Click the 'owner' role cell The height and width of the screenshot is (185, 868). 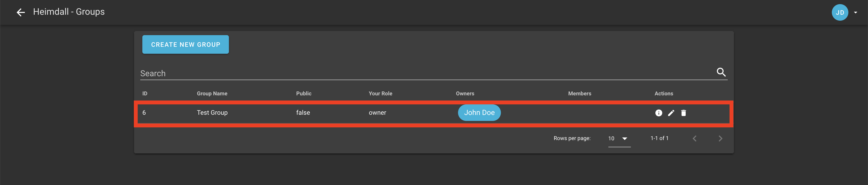[x=377, y=113]
